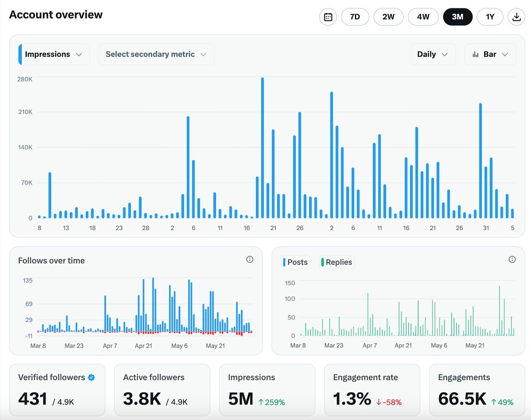This screenshot has width=531, height=420.
Task: Click the Follows over time title
Action: [x=51, y=260]
